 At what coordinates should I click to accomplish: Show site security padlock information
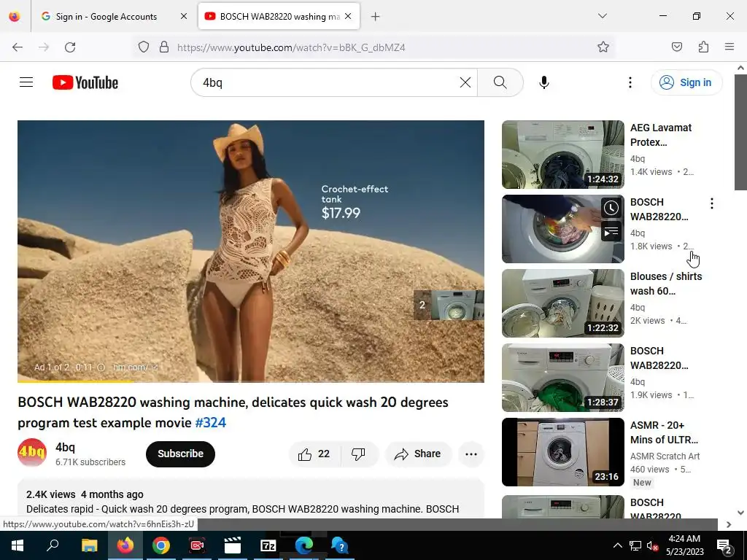[x=164, y=47]
